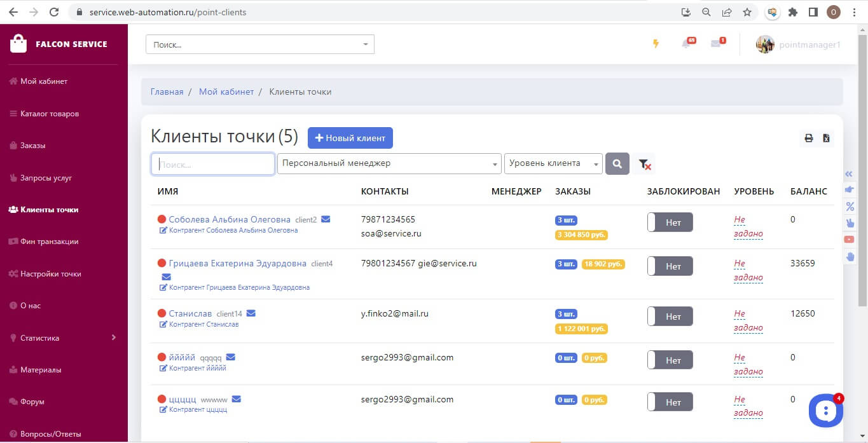The image size is (868, 443).
Task: Click the client search input field
Action: pyautogui.click(x=213, y=164)
